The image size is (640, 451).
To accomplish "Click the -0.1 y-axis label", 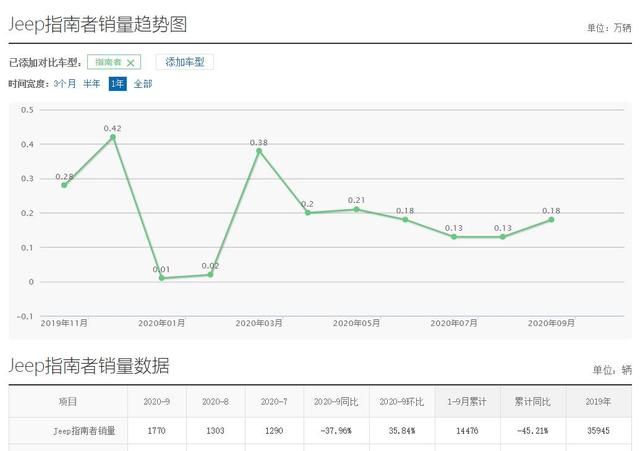I will point(25,316).
